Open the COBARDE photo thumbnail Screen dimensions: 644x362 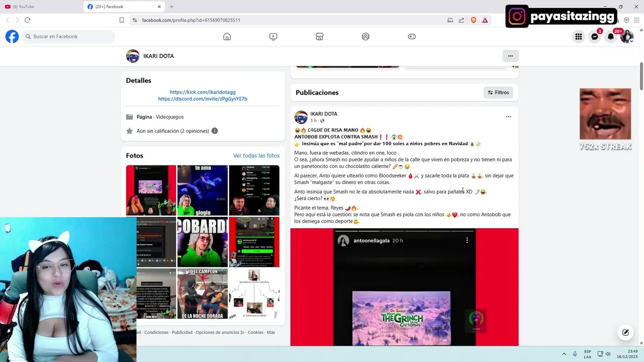(x=203, y=242)
